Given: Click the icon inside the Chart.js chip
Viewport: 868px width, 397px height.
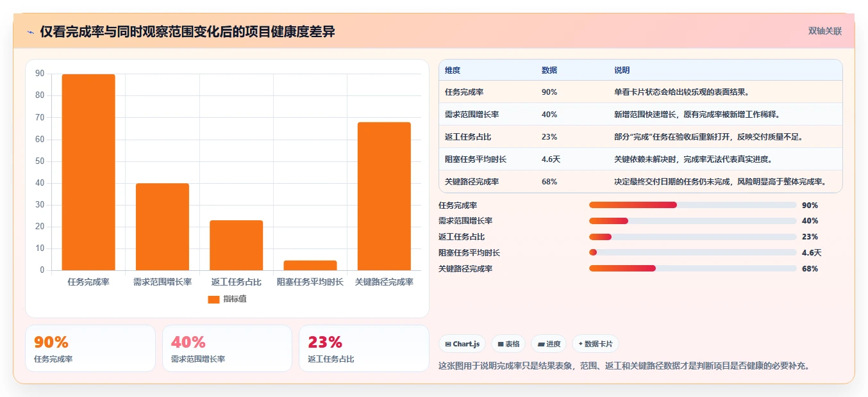Looking at the screenshot, I should pos(447,344).
